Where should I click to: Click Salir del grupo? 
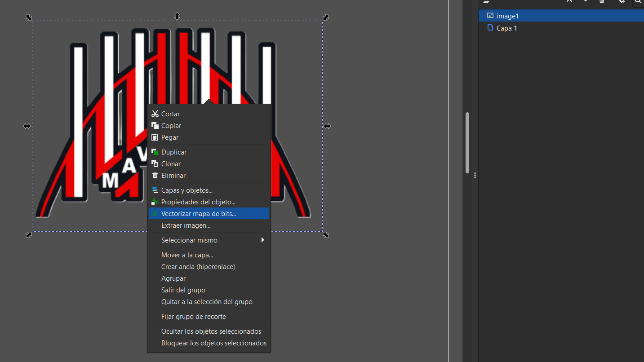(x=209, y=290)
